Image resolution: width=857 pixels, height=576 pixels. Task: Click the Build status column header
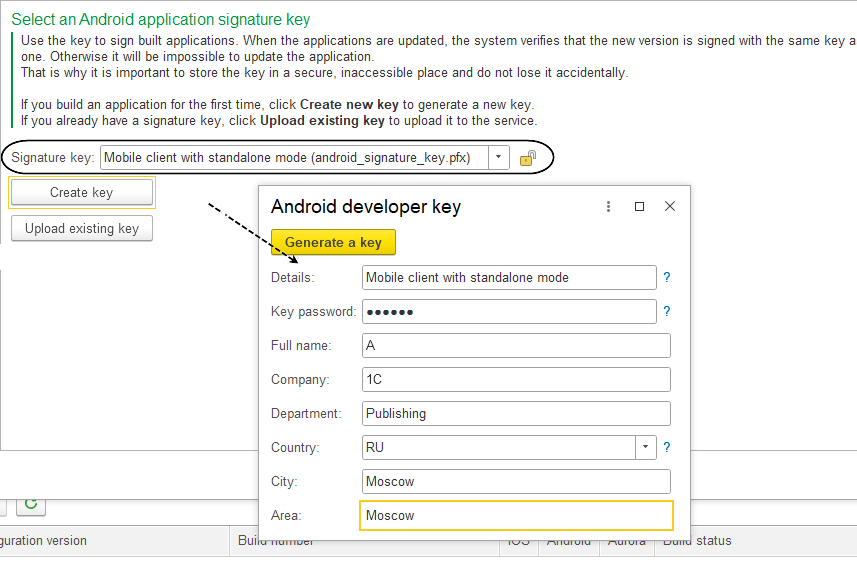tap(697, 541)
